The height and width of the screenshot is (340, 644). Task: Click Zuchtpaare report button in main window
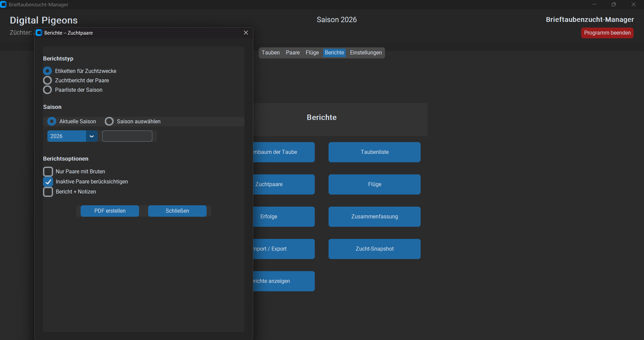[x=284, y=184]
